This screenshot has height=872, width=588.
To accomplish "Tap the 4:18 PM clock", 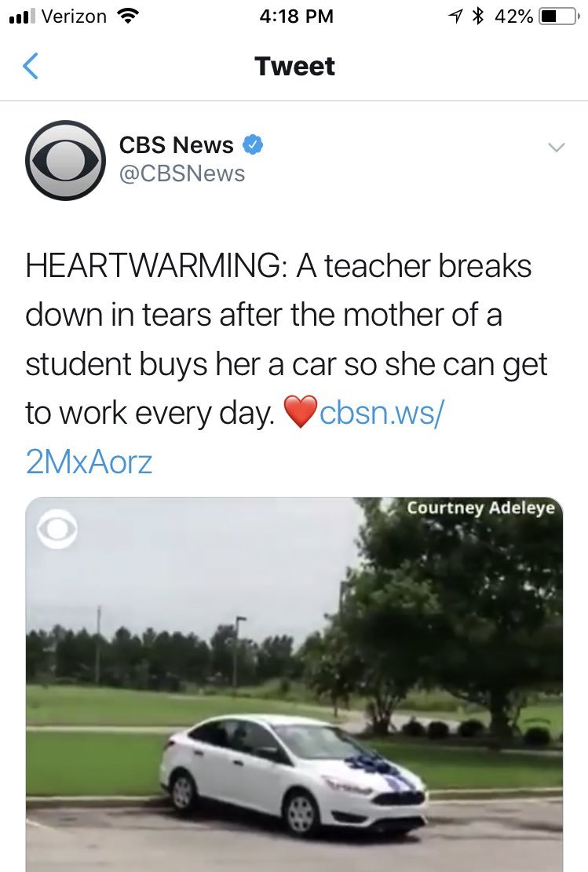I will click(x=296, y=16).
